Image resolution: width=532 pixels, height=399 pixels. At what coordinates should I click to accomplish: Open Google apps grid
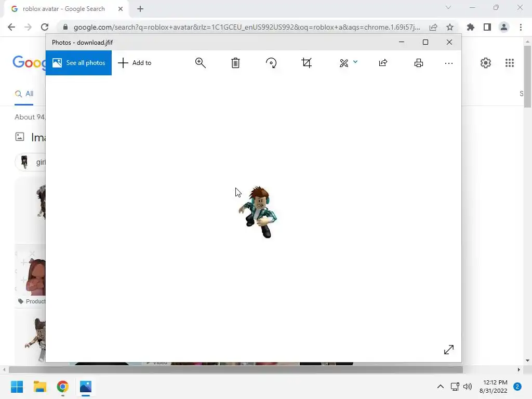509,63
